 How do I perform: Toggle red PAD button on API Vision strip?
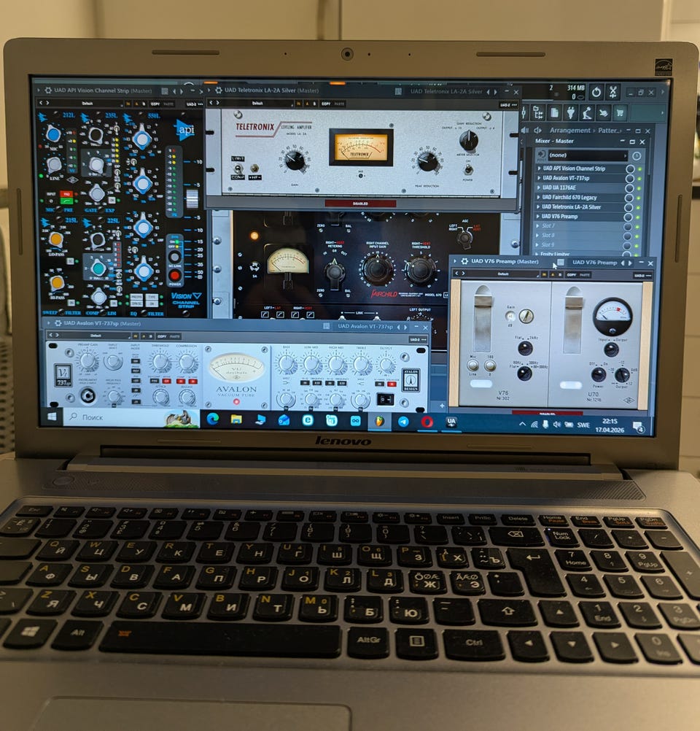click(x=66, y=193)
